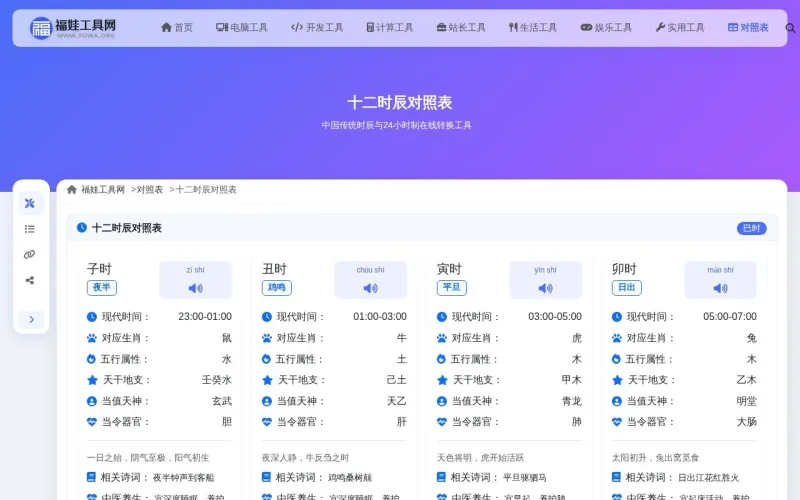The width and height of the screenshot is (800, 500).
Task: Open the 站长工具 menu
Action: point(461,28)
